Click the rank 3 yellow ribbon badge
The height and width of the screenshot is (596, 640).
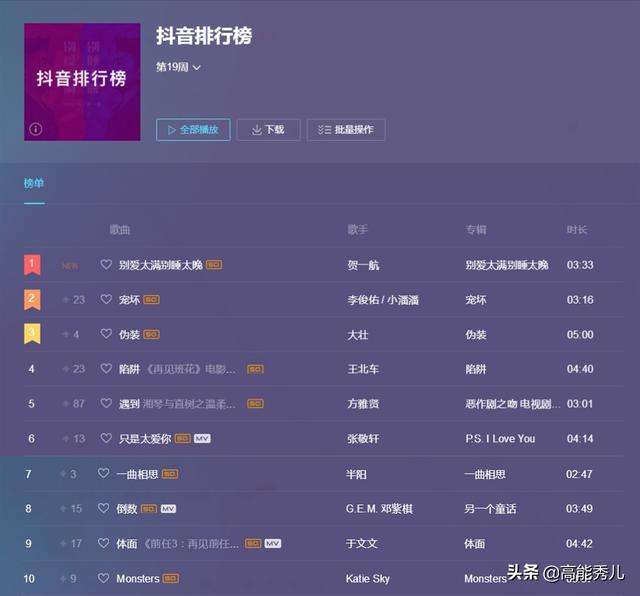(x=32, y=334)
